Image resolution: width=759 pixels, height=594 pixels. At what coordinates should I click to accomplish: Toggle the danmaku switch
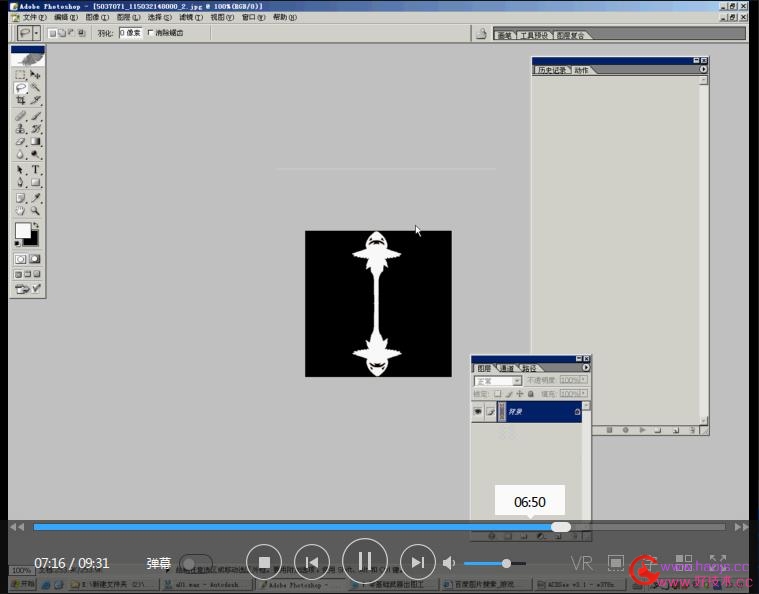click(x=195, y=564)
